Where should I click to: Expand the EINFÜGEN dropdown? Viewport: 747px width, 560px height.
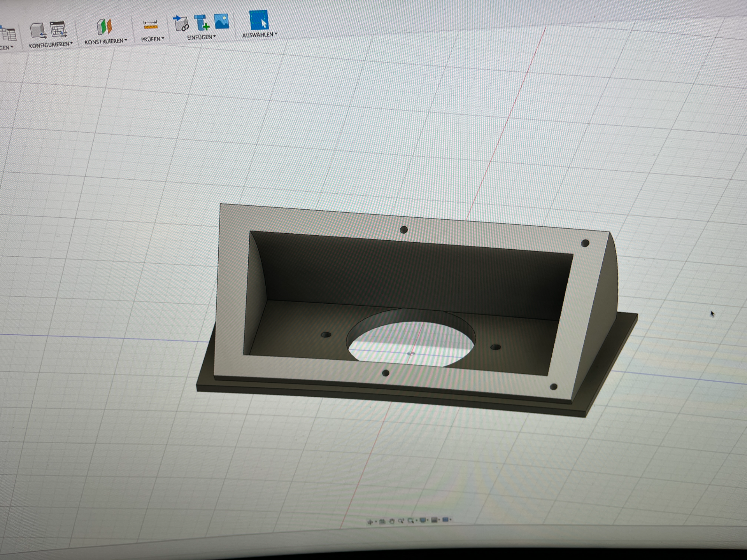[201, 37]
